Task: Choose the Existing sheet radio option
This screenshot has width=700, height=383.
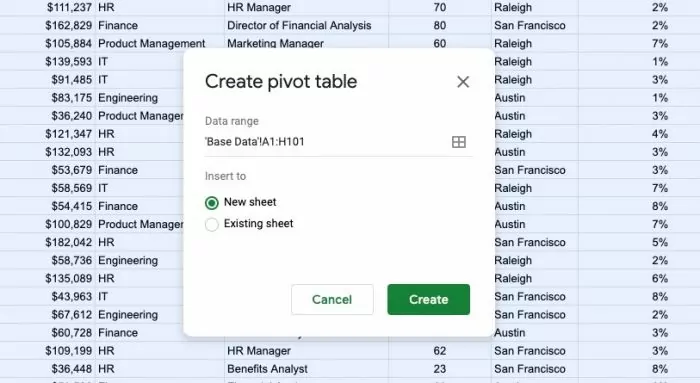Action: click(212, 224)
